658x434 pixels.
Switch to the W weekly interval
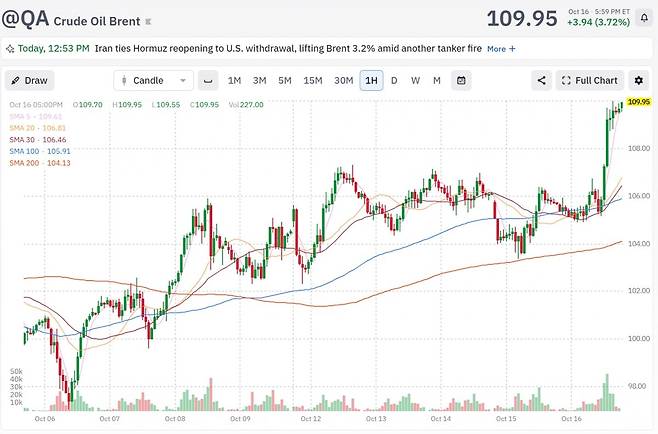click(415, 81)
